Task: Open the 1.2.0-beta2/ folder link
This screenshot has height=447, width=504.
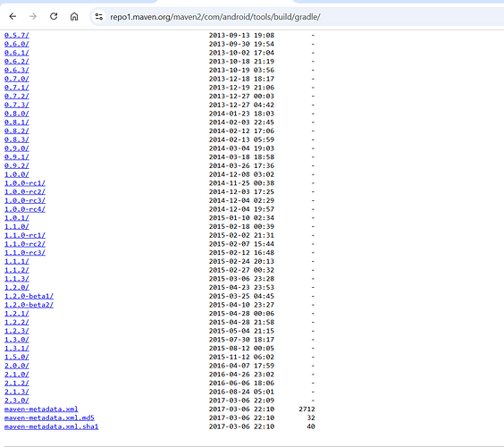Action: click(x=29, y=305)
